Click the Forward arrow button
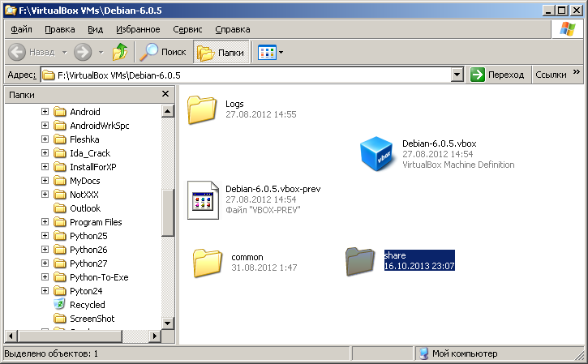 click(83, 52)
